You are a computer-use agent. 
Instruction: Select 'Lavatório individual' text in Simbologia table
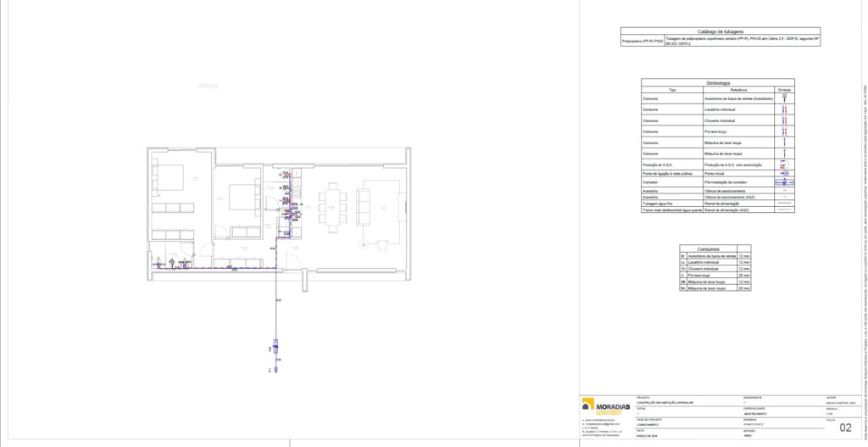(720, 109)
